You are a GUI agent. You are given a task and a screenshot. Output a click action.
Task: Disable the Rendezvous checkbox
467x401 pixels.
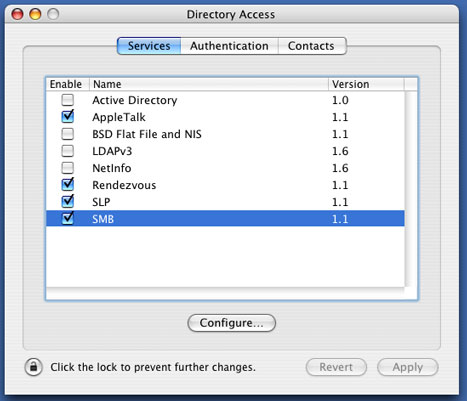point(68,184)
